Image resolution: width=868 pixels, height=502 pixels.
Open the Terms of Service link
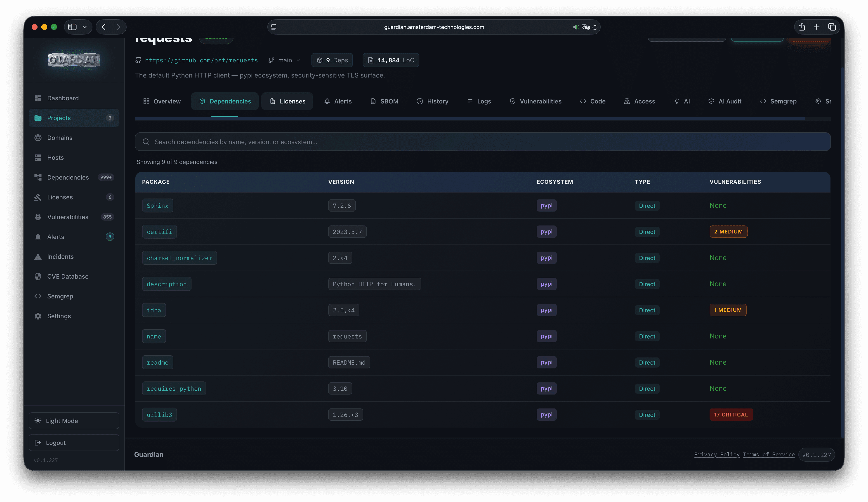[769, 455]
